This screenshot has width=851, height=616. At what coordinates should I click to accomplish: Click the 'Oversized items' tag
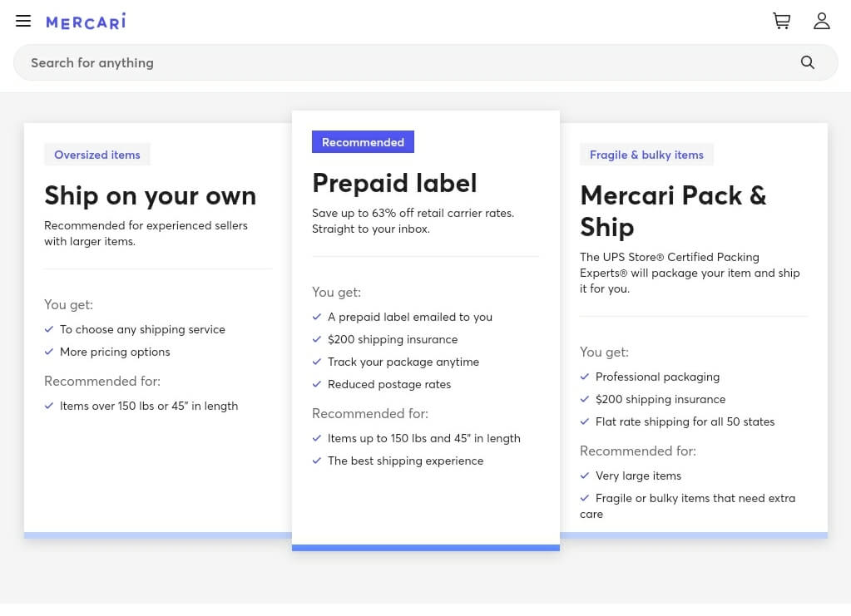point(97,155)
